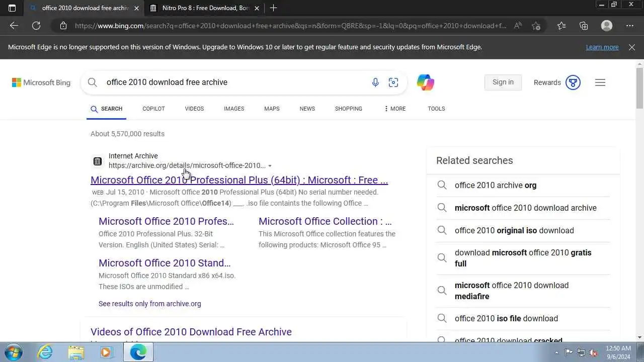Open Windows Explorer folder on taskbar
The image size is (644, 362).
(x=76, y=352)
